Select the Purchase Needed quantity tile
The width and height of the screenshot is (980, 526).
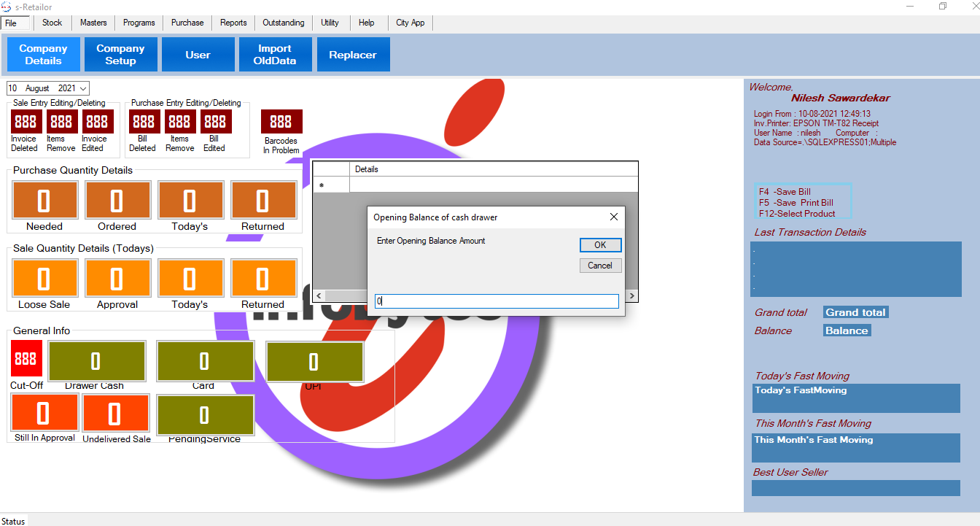click(44, 200)
